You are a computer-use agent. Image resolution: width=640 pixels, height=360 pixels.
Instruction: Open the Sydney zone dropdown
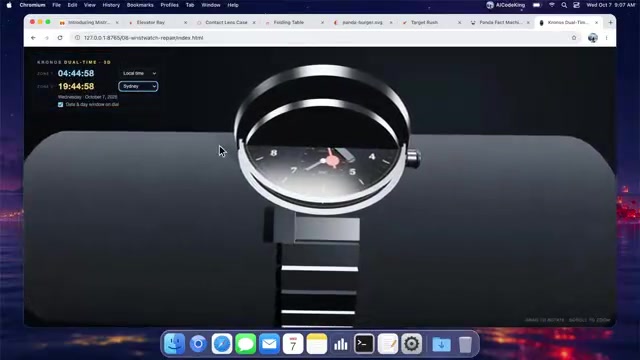point(138,86)
